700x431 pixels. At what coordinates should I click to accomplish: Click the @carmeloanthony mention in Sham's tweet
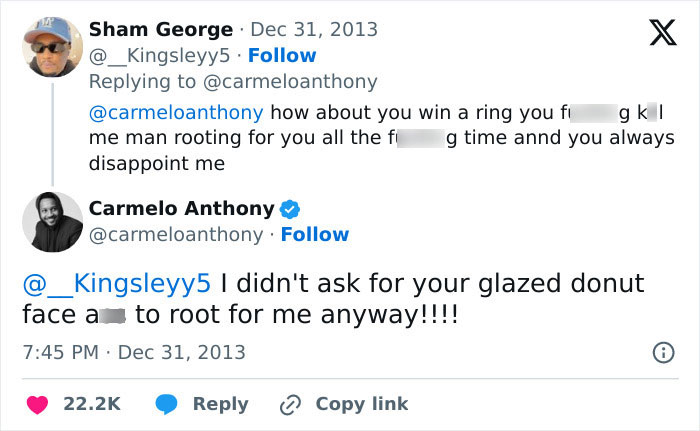tap(176, 111)
